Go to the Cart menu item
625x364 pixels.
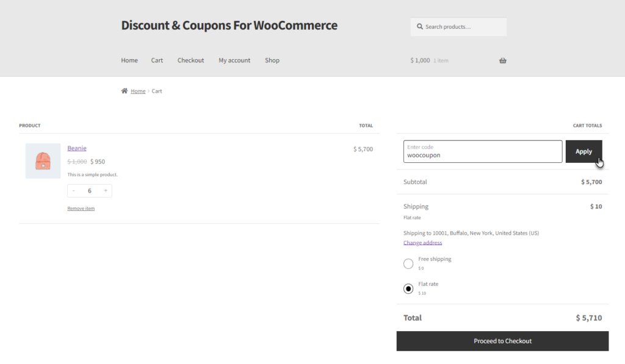157,60
